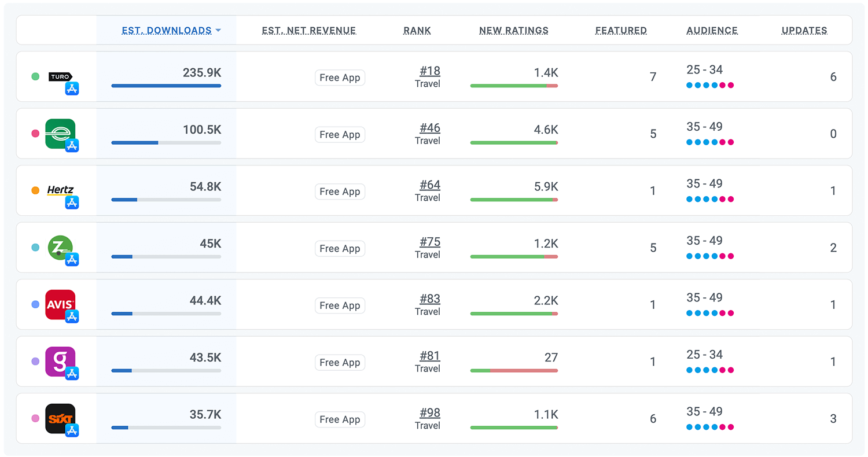Open the Enterprise app icon

click(x=60, y=134)
